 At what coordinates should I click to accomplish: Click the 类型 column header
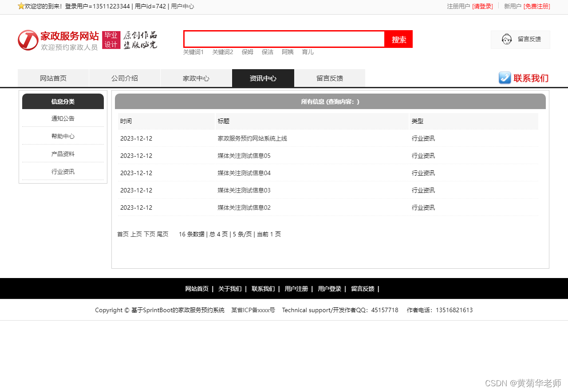pyautogui.click(x=474, y=121)
